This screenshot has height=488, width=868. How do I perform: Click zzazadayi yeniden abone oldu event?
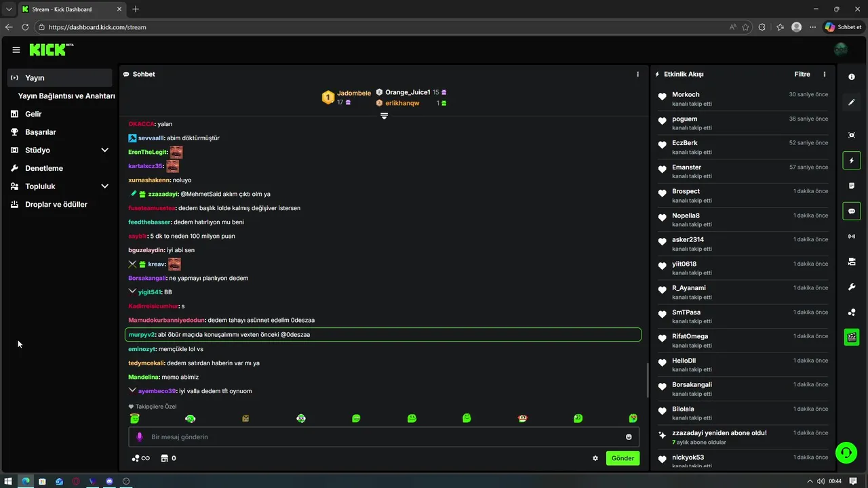[x=743, y=437]
